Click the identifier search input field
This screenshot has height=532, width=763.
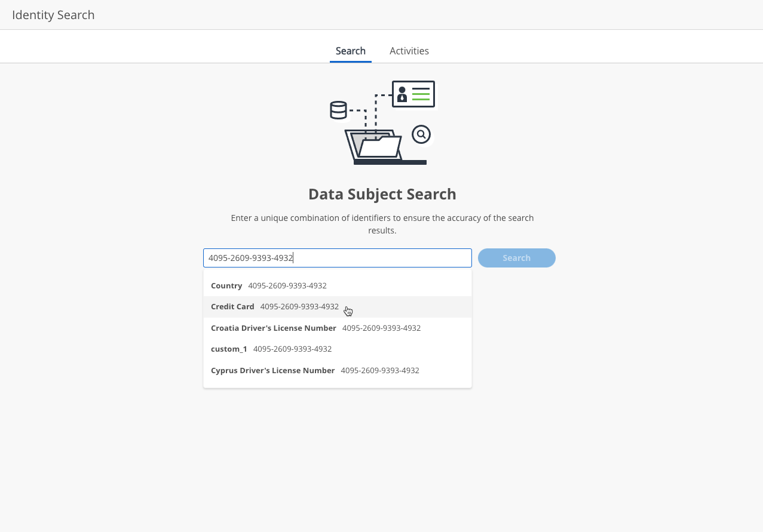pos(337,257)
